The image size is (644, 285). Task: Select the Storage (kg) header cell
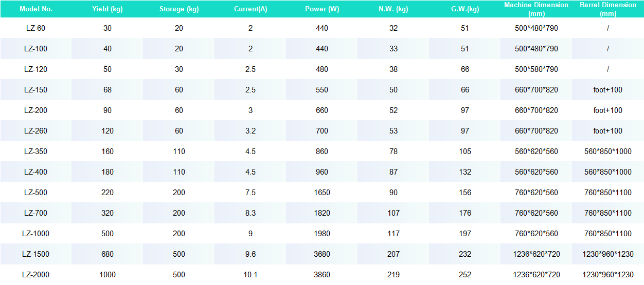click(x=178, y=9)
